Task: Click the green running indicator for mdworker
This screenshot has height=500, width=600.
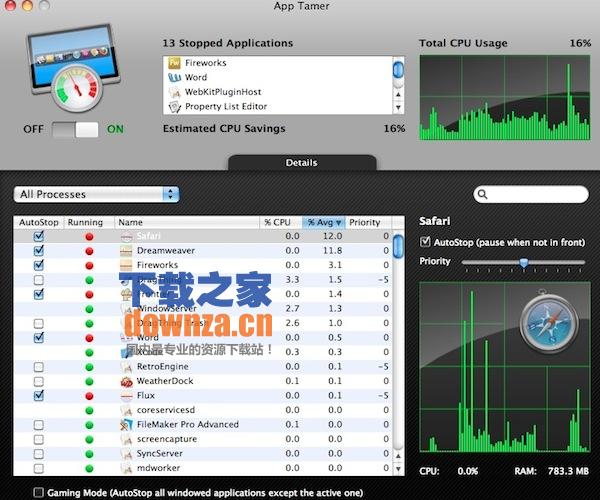Action: coord(89,468)
